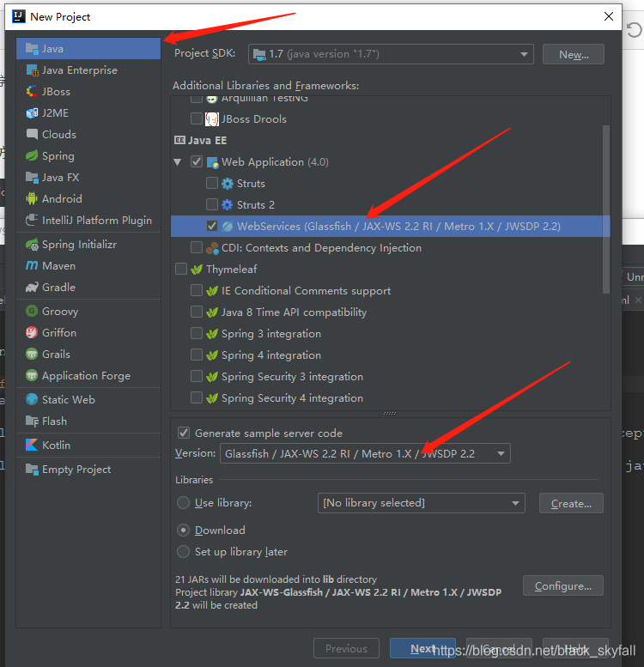Select the Download radio button
The image size is (644, 667).
pos(184,530)
